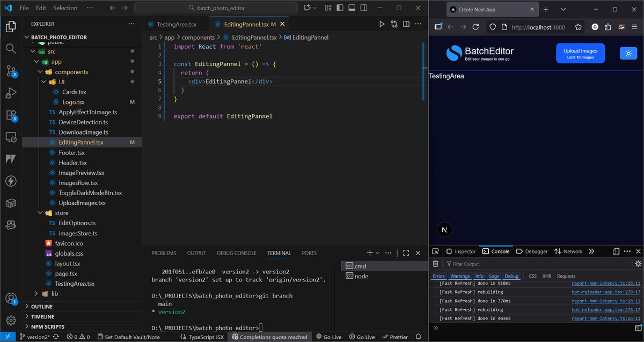Enable the CSS filter in the console

pos(532,276)
